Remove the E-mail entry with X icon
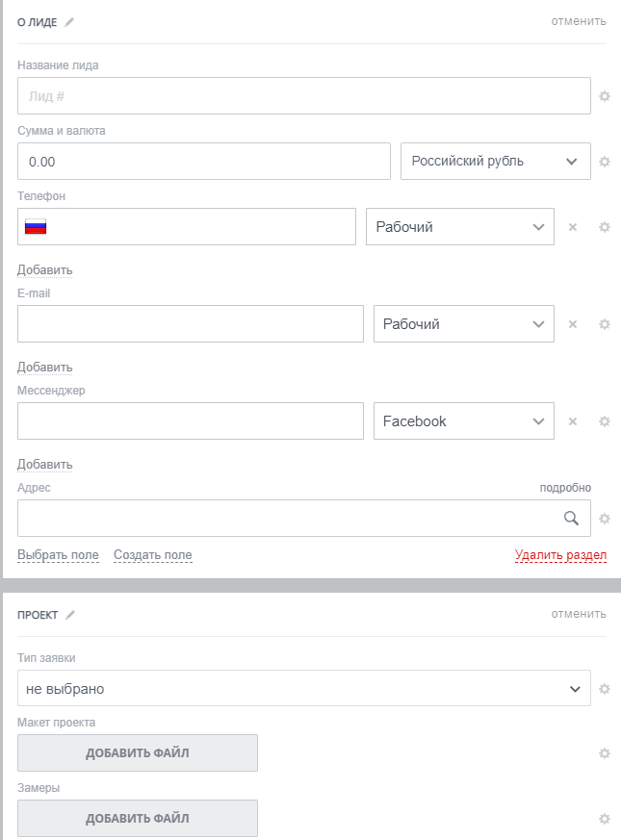This screenshot has height=840, width=621. tap(573, 324)
